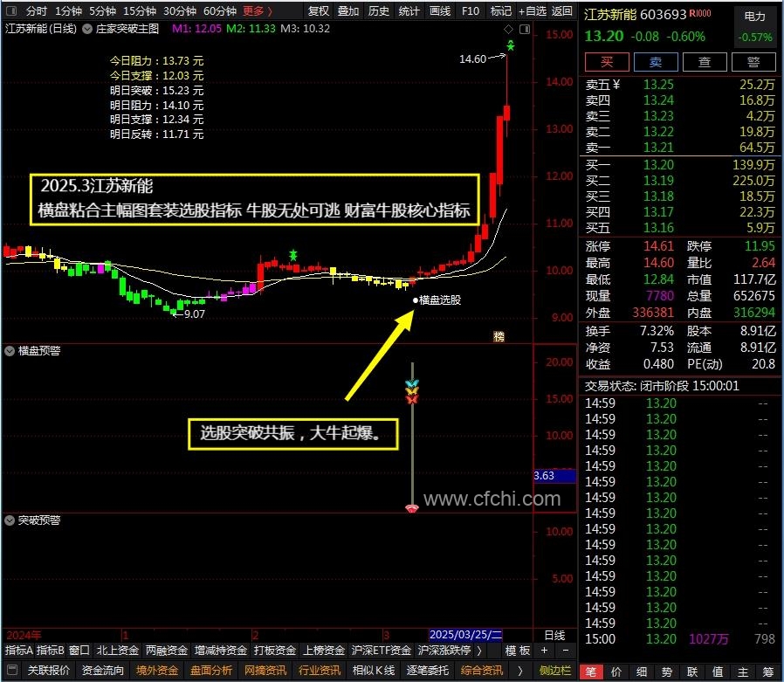Image resolution: width=784 pixels, height=682 pixels.
Task: Open the 电力 sector box
Action: click(755, 26)
